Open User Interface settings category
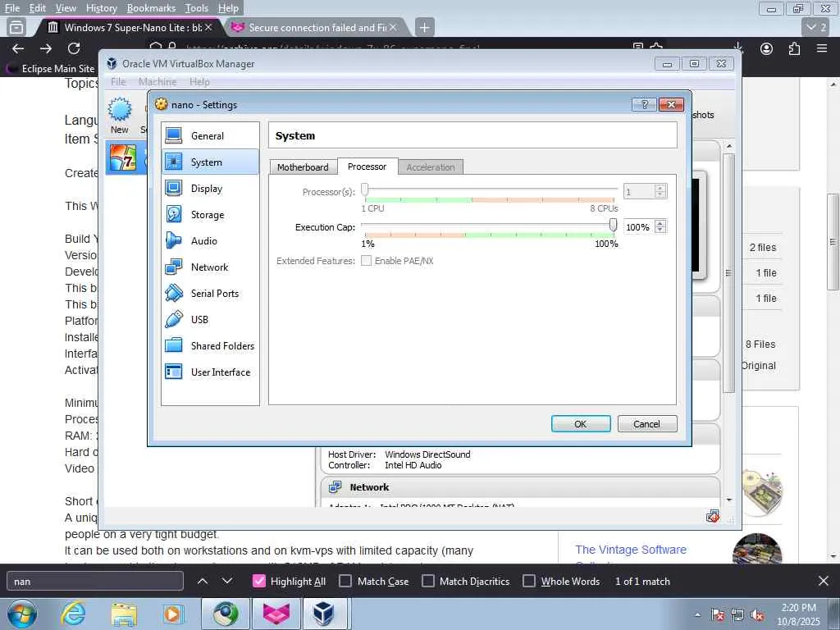Image resolution: width=840 pixels, height=630 pixels. (x=210, y=372)
